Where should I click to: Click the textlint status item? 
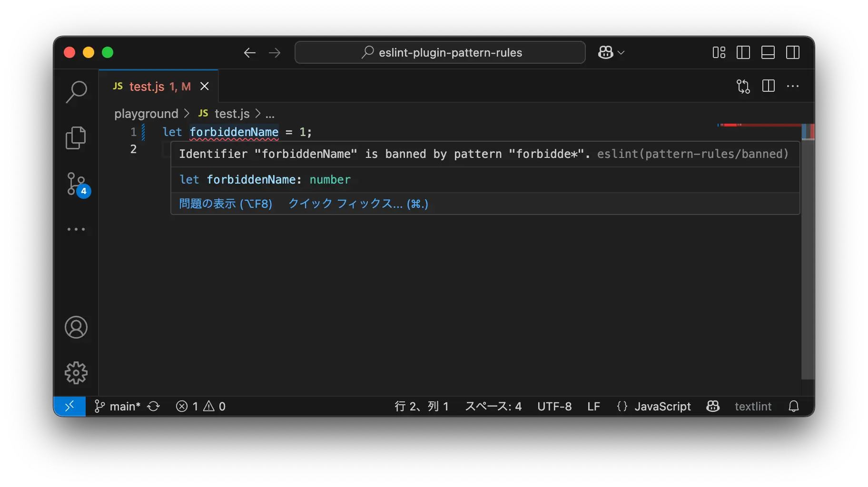753,406
